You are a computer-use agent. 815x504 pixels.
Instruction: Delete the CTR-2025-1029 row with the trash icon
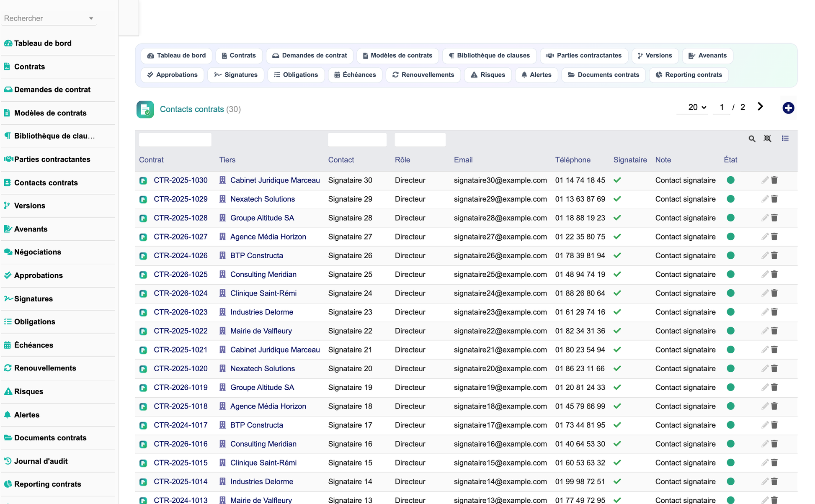coord(774,199)
